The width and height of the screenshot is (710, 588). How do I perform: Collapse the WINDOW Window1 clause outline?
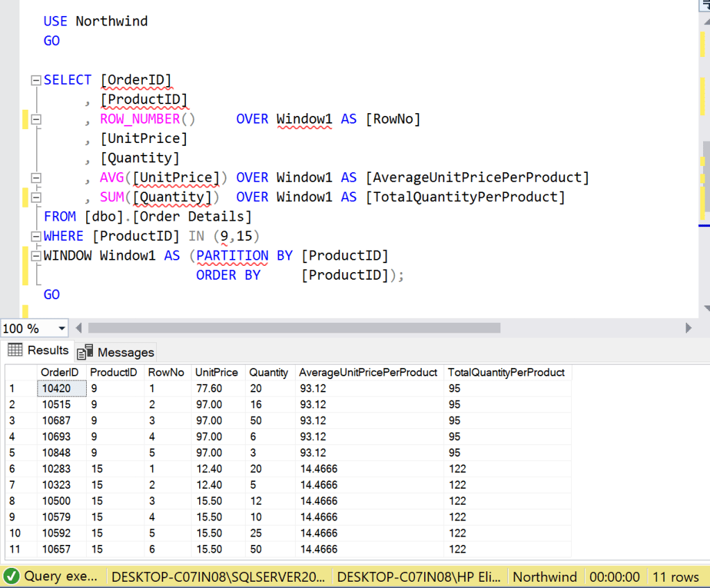pyautogui.click(x=36, y=256)
